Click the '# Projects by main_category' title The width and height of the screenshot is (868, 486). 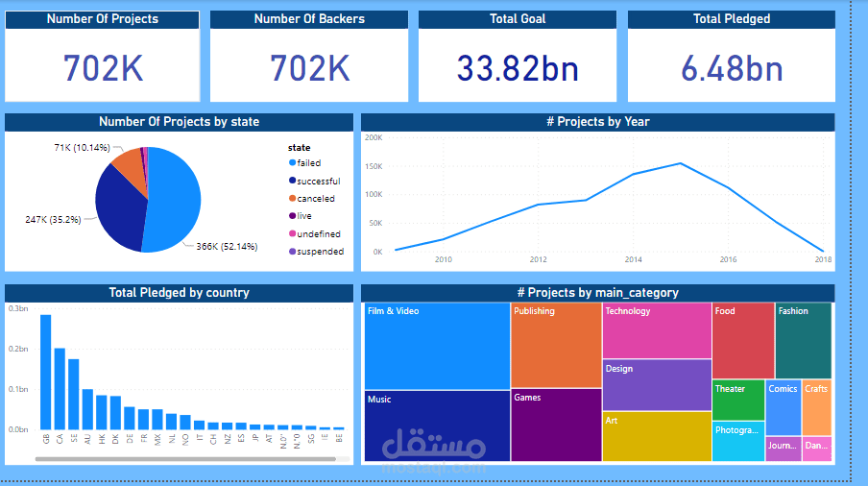point(598,293)
